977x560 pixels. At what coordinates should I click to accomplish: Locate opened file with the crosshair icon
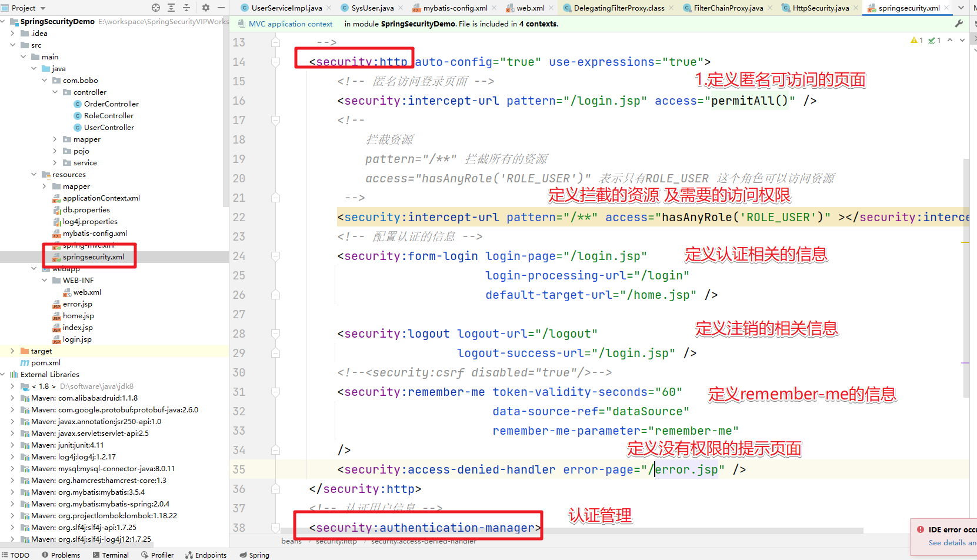pos(155,8)
